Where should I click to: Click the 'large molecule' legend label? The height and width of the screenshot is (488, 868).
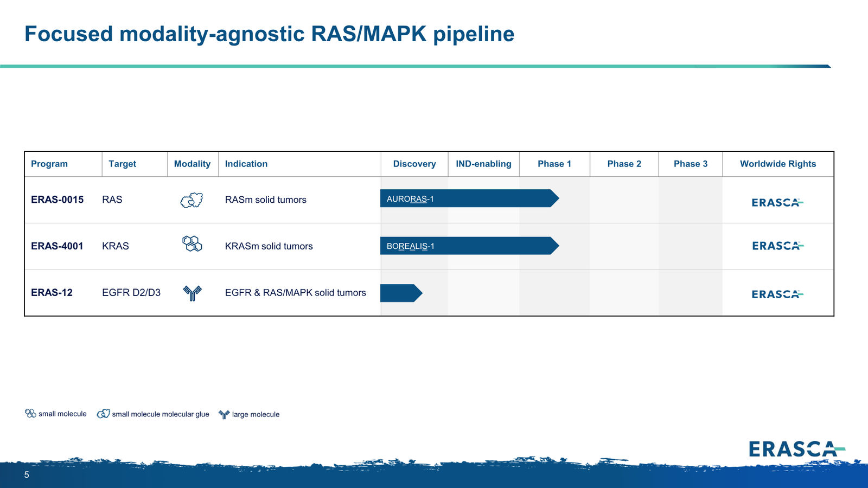click(x=256, y=414)
